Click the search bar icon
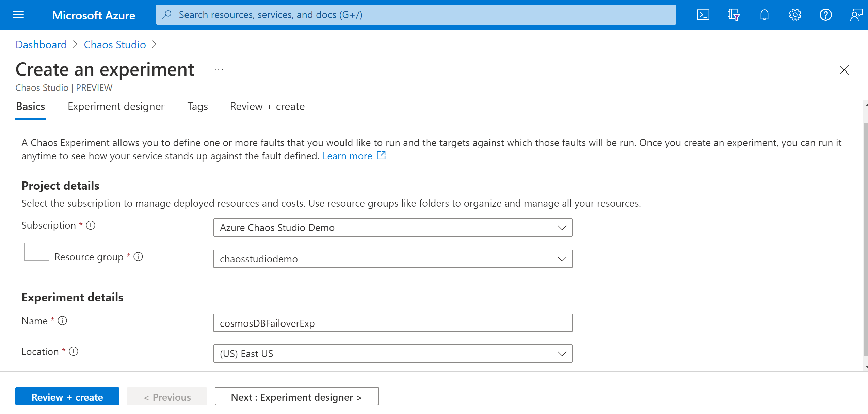The image size is (868, 414). point(167,14)
